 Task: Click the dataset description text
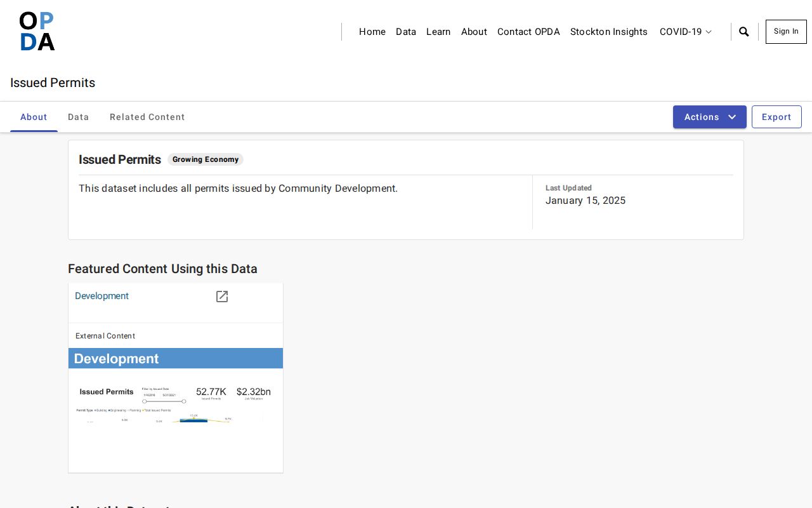point(238,189)
